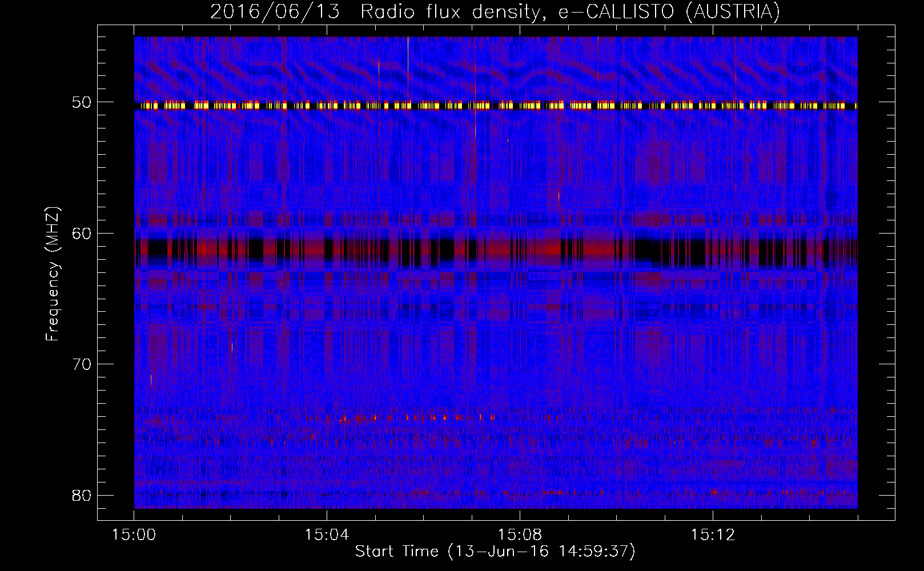Screen dimensions: 924x571
Task: Click the 60 frequency tick label
Action: [82, 234]
